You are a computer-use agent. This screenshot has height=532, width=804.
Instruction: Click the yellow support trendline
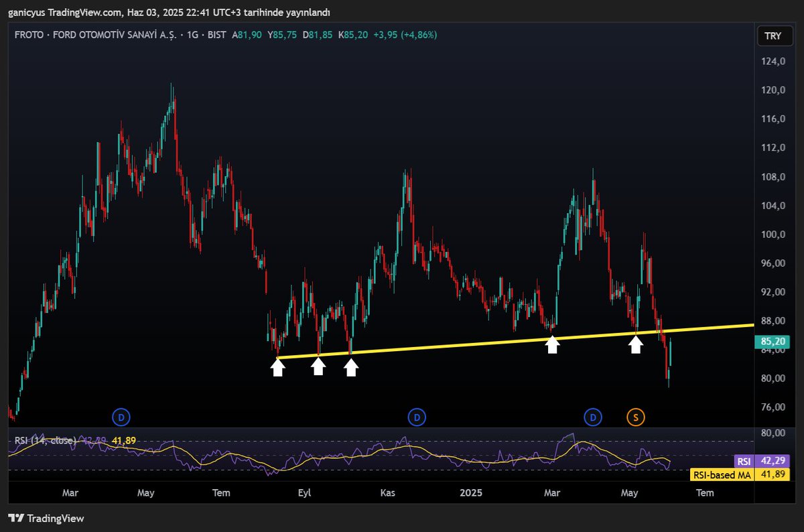tap(515, 342)
